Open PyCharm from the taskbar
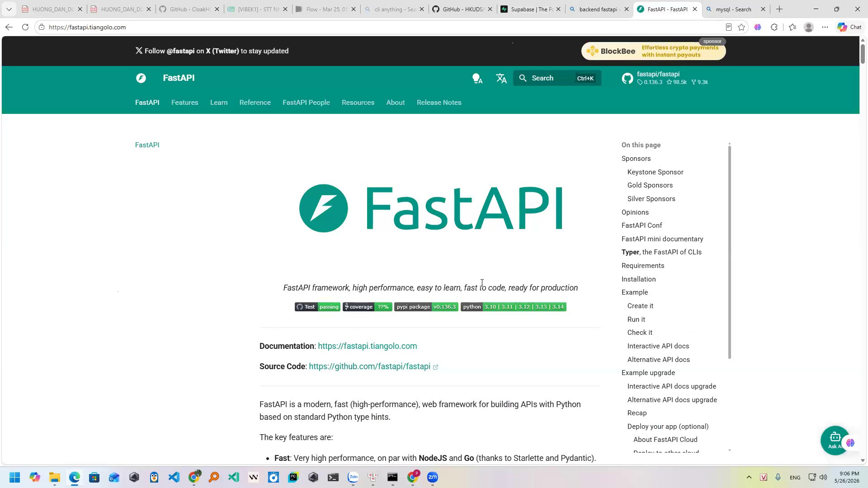 pos(293,478)
